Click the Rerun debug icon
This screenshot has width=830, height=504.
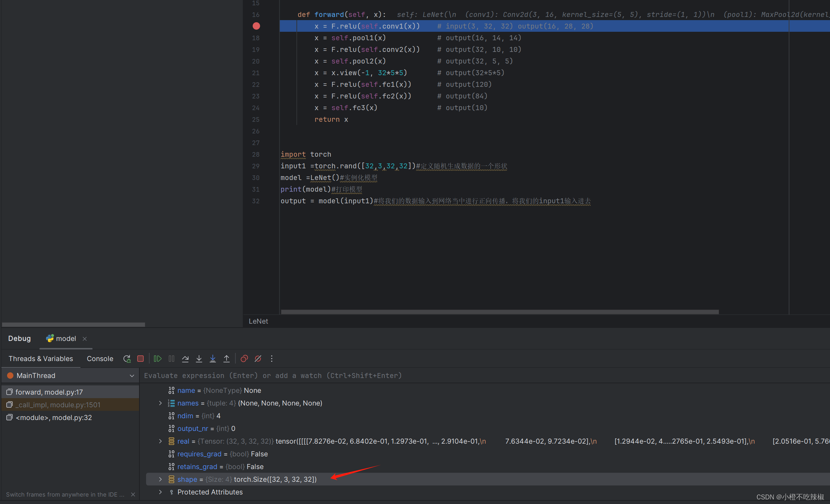pos(127,359)
